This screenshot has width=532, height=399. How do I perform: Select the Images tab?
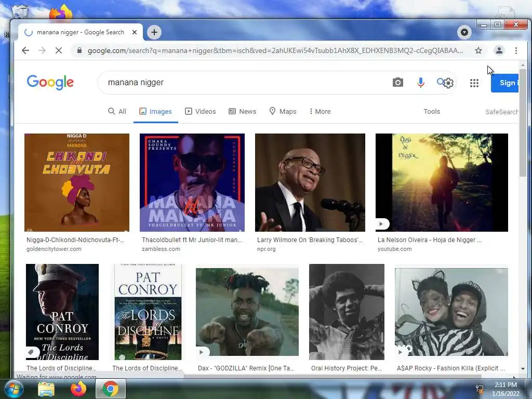tap(156, 111)
